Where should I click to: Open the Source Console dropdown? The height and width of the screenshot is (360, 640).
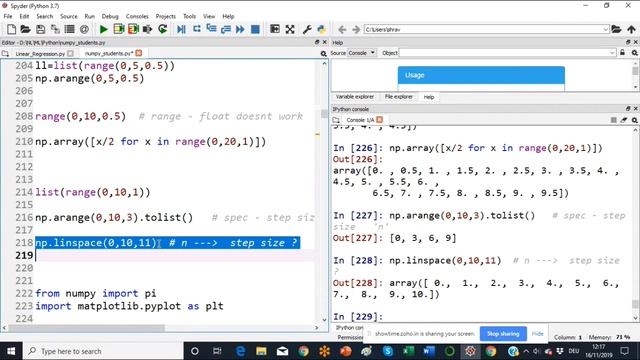[362, 53]
